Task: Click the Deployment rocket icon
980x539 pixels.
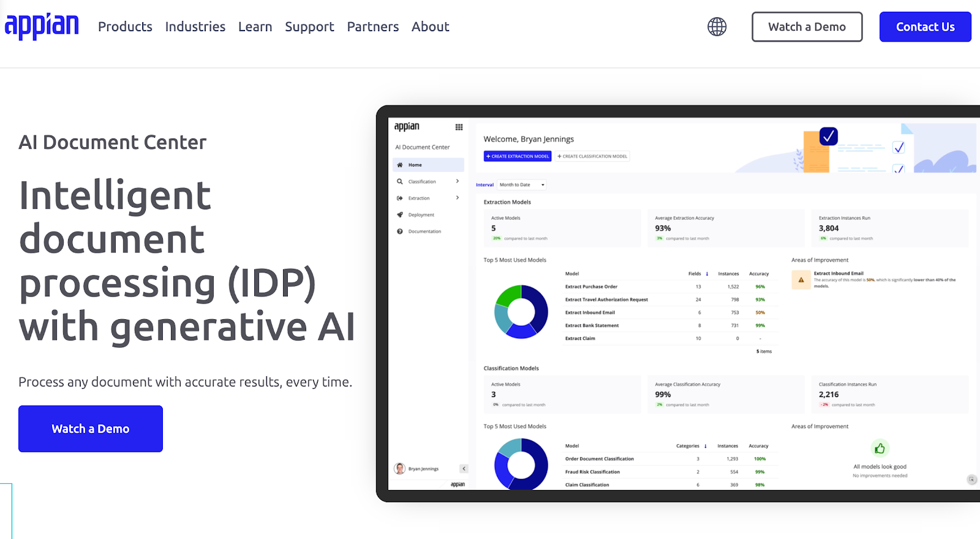Action: pos(400,214)
